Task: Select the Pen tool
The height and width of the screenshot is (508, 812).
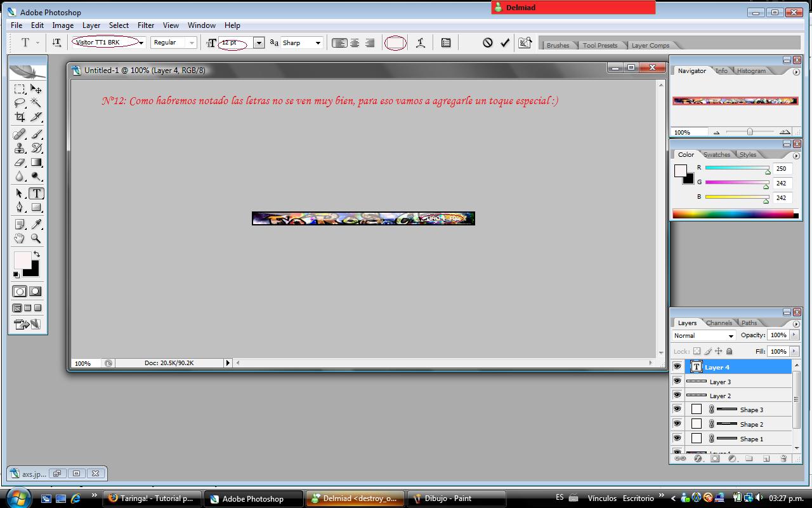Action: coord(20,208)
